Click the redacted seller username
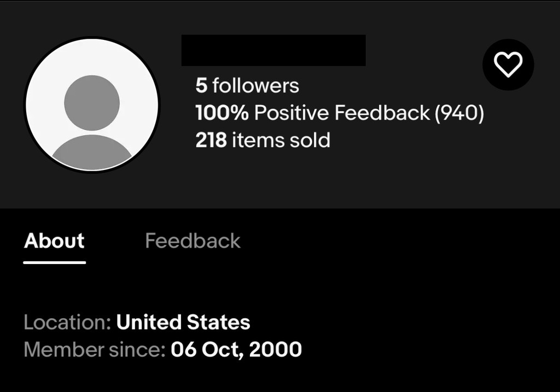Image resolution: width=560 pixels, height=392 pixels. 273,50
